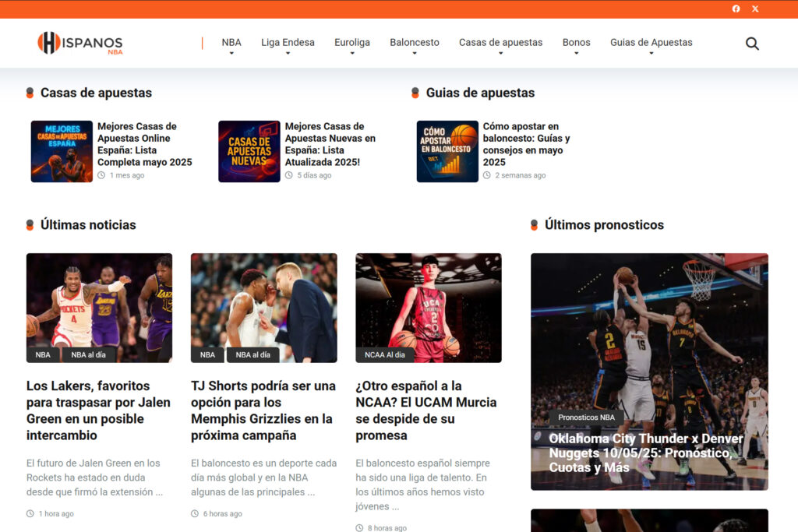Screen dimensions: 798x532
Task: Open the NBA menu item
Action: pyautogui.click(x=231, y=42)
